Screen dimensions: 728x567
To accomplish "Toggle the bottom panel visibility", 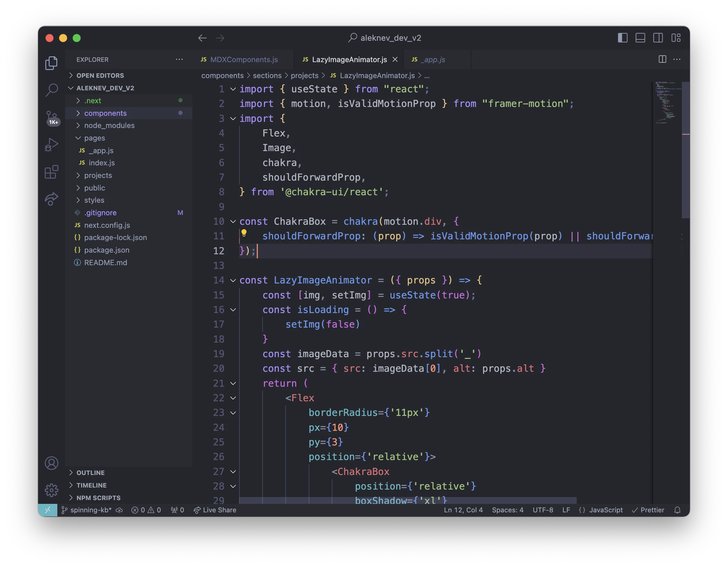I will [x=640, y=38].
